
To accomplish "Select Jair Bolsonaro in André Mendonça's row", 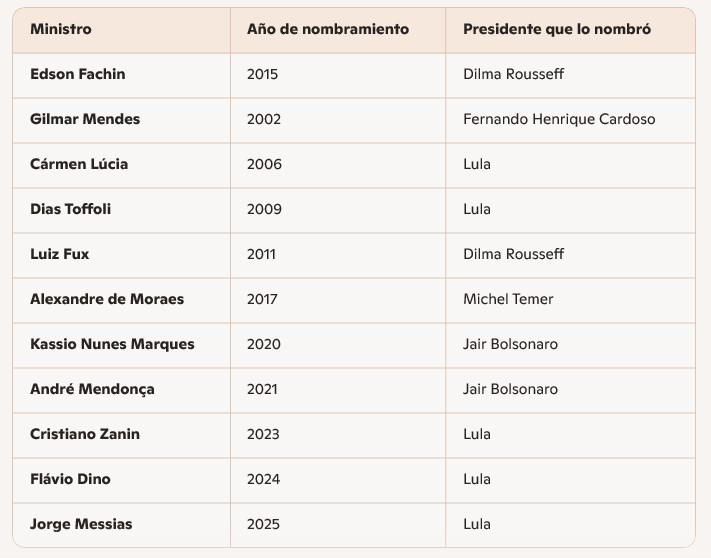I will click(x=510, y=389).
